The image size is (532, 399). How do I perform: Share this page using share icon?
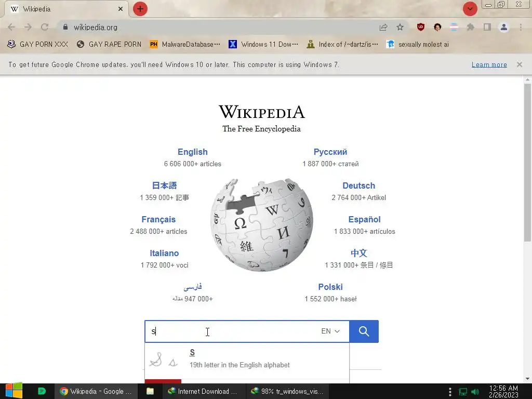click(x=383, y=27)
